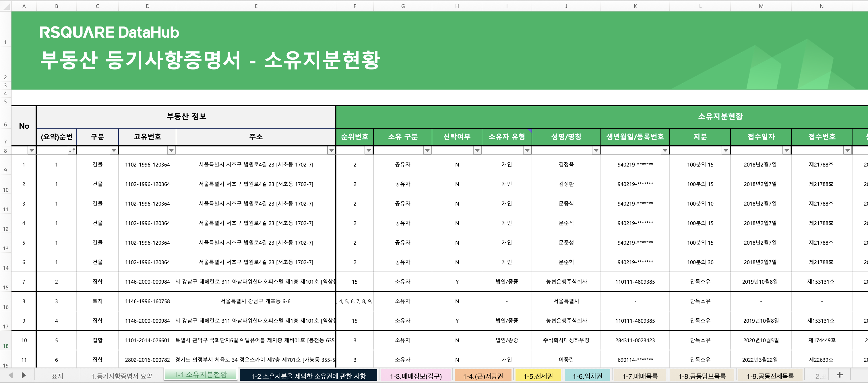Switch to the 1-5.전세권 sheet tab

click(x=538, y=376)
